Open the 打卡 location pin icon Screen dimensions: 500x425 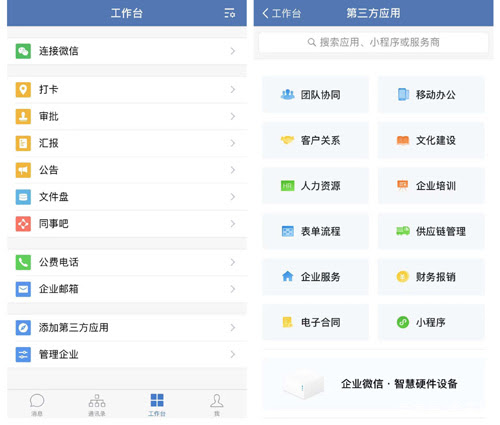click(23, 89)
